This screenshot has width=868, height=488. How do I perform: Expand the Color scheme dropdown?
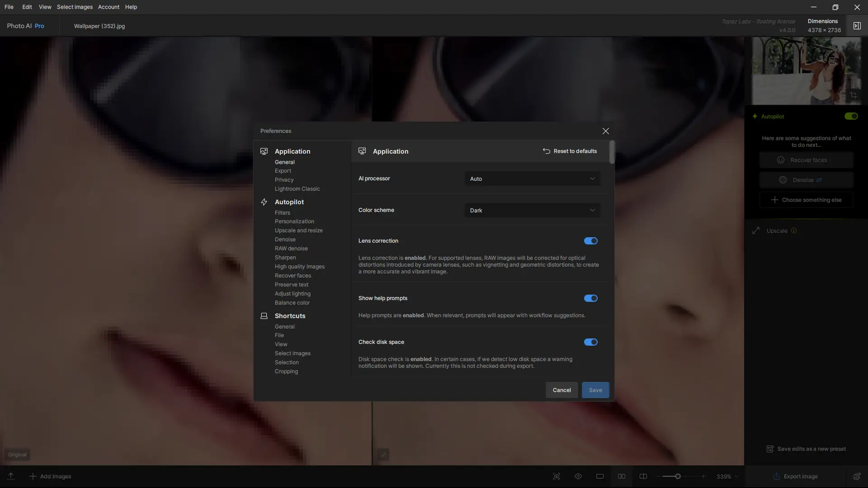pos(532,211)
